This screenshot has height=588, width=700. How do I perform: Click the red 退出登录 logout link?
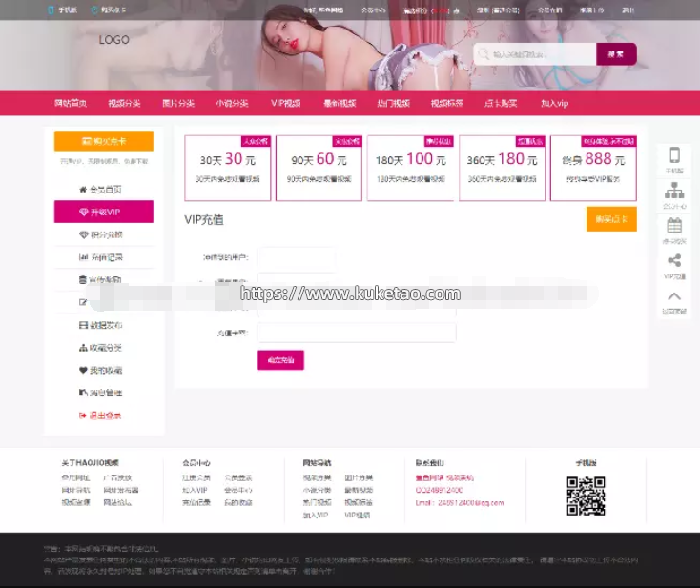point(105,416)
